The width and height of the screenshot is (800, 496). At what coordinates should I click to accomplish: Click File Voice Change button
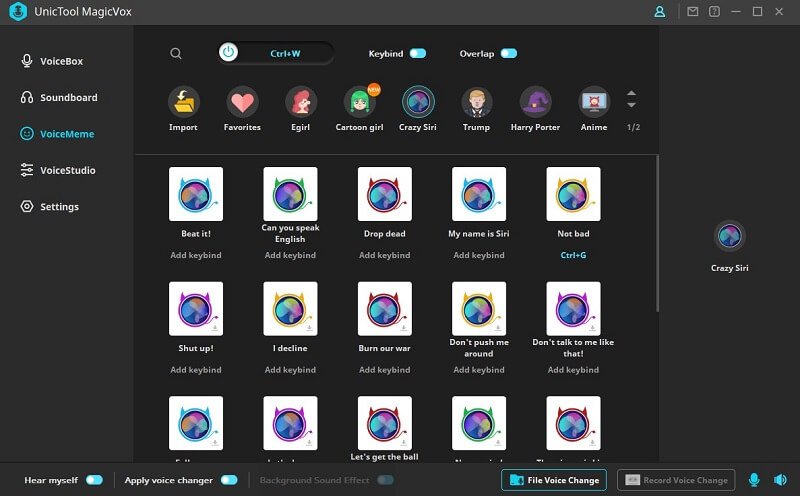pos(554,480)
